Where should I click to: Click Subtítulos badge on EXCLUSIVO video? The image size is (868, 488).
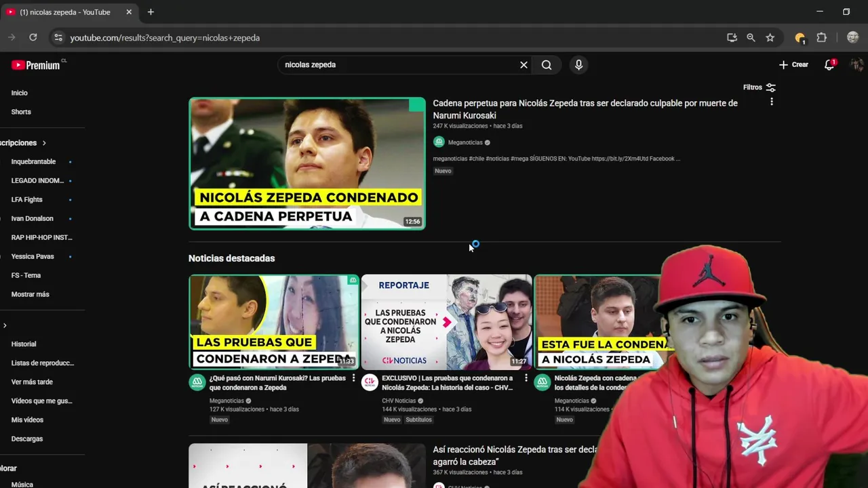[x=418, y=420]
